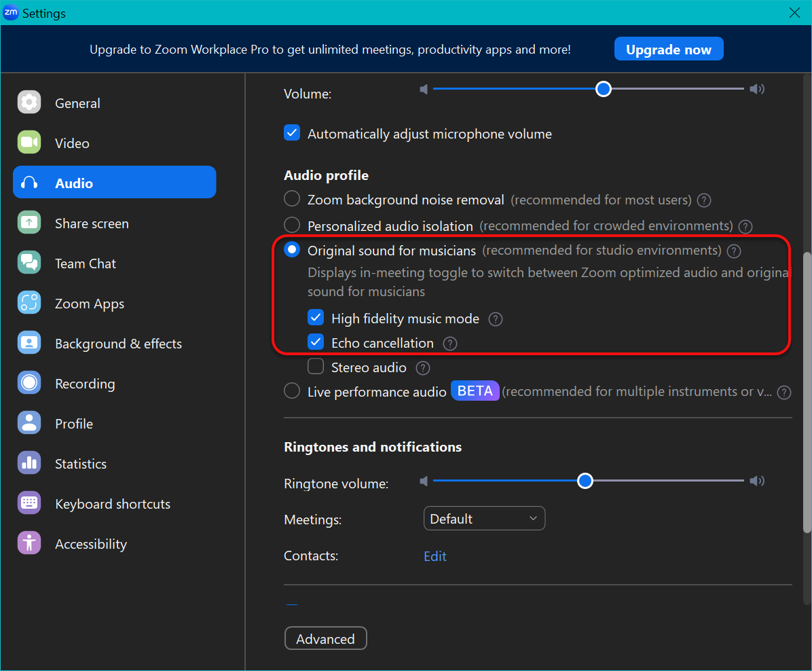Click the General settings gear icon
Image resolution: width=812 pixels, height=671 pixels.
point(29,103)
